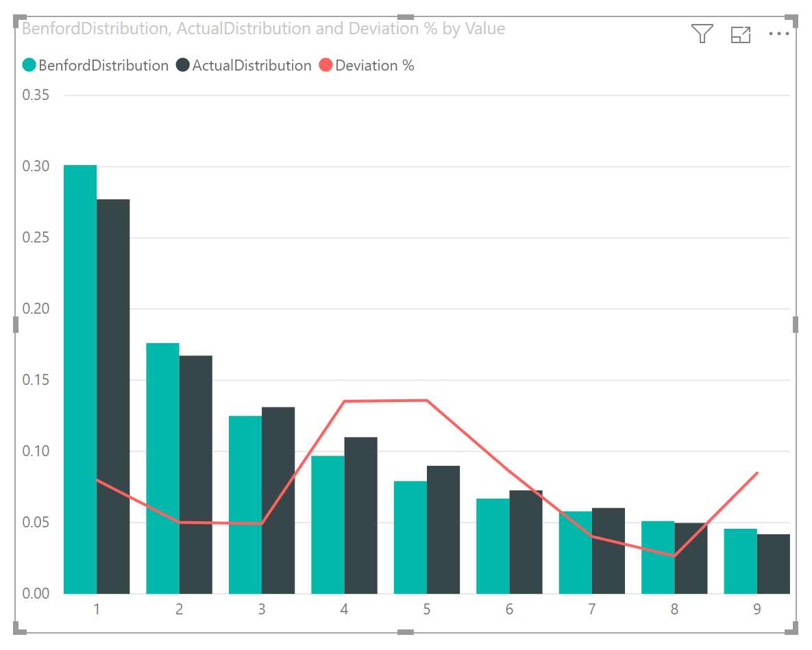This screenshot has width=812, height=650.
Task: Select the ActualDistribution legend label
Action: pyautogui.click(x=251, y=66)
